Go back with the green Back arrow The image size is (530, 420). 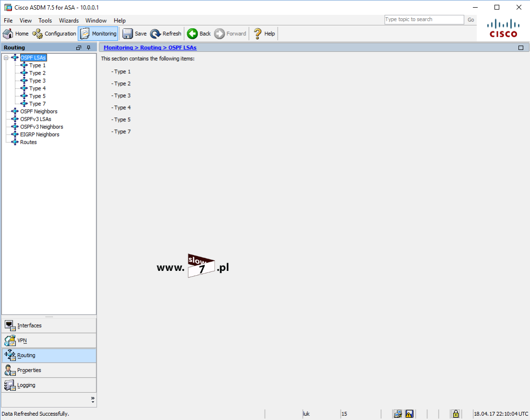(199, 34)
